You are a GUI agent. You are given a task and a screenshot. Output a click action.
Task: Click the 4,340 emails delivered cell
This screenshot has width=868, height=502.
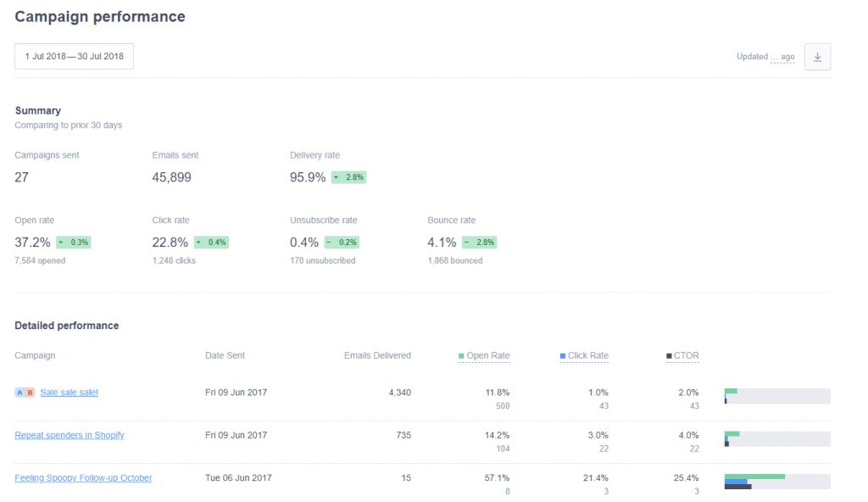pyautogui.click(x=400, y=393)
